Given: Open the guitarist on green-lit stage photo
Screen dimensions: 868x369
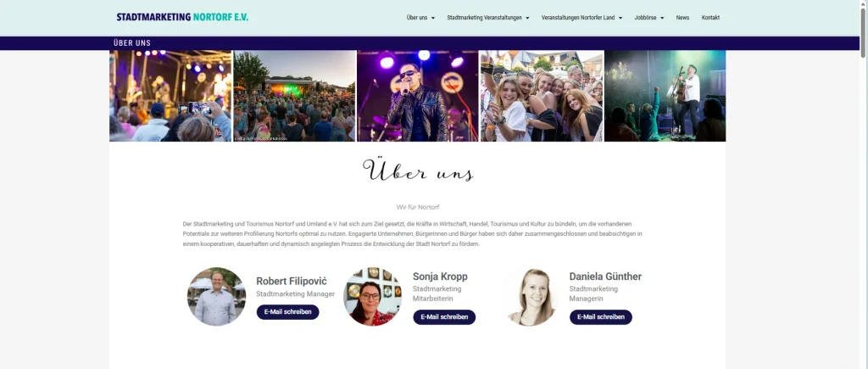Looking at the screenshot, I should click(x=665, y=96).
